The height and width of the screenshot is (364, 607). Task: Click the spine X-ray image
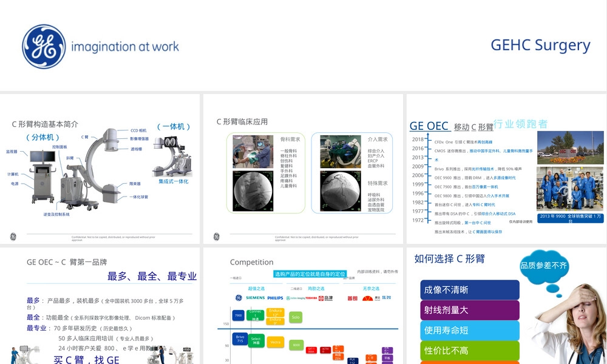pyautogui.click(x=253, y=191)
